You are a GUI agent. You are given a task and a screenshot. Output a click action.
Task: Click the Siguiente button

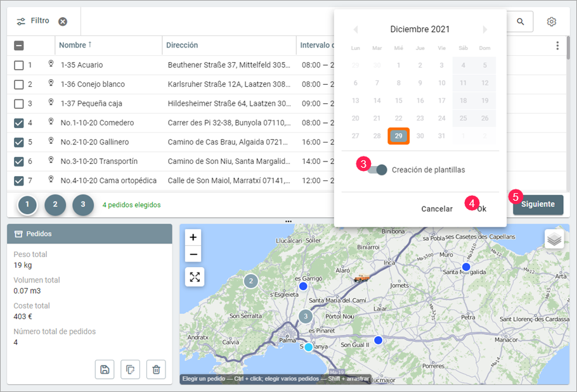pyautogui.click(x=538, y=205)
